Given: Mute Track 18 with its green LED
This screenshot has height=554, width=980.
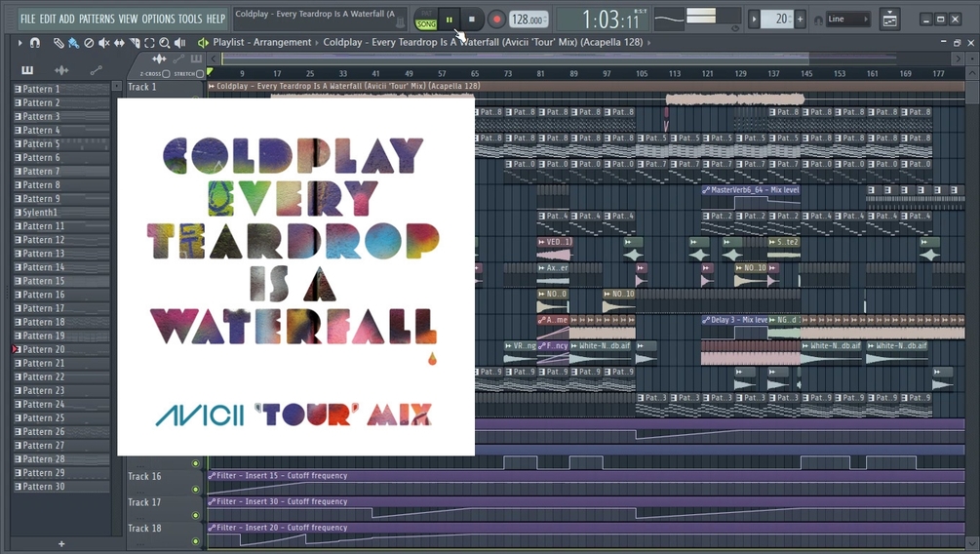Looking at the screenshot, I should click(x=196, y=541).
